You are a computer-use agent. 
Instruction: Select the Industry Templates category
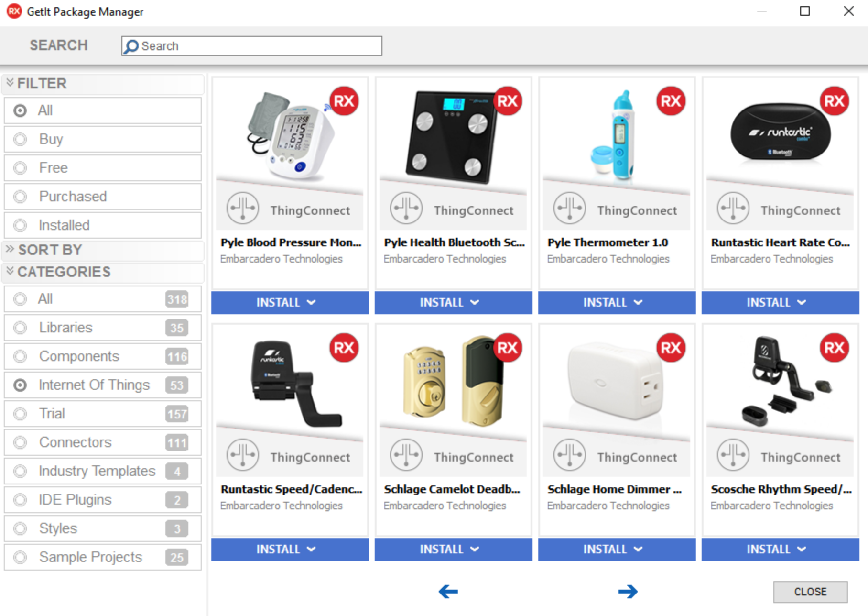[x=102, y=471]
